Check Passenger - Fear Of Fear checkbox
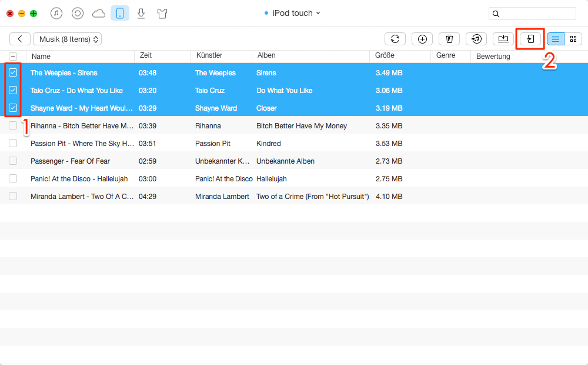The image size is (588, 365). click(x=13, y=161)
